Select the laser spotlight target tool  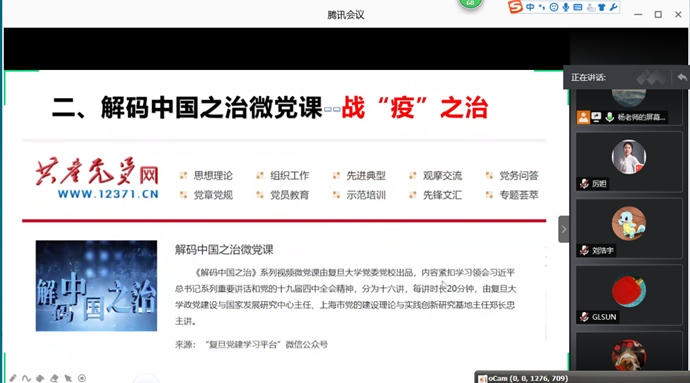(82, 378)
